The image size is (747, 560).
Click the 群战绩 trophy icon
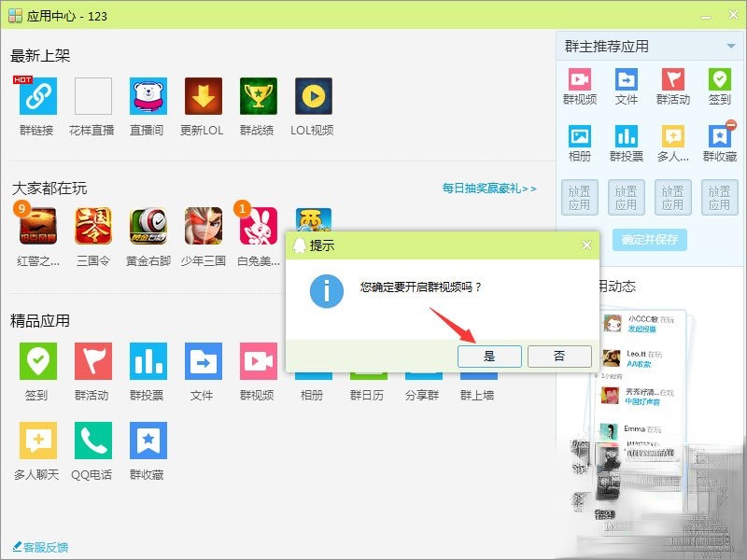point(258,96)
